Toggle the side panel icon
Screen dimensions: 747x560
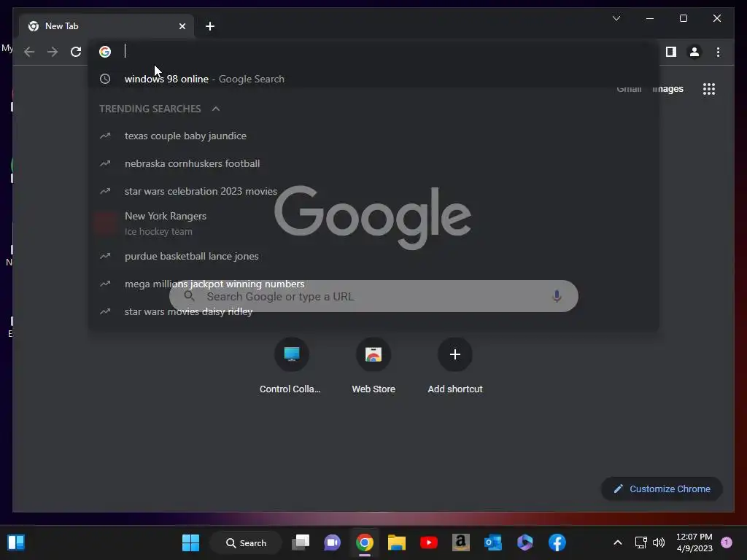point(671,52)
